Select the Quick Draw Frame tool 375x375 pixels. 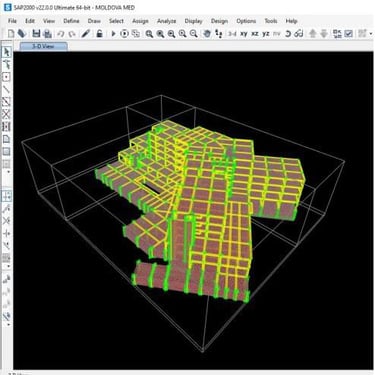7,102
